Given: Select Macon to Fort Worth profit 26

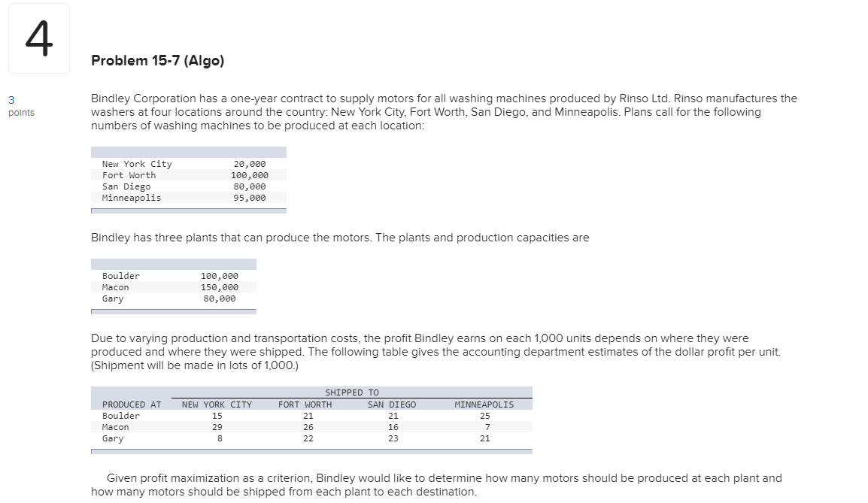Looking at the screenshot, I should coord(308,427).
